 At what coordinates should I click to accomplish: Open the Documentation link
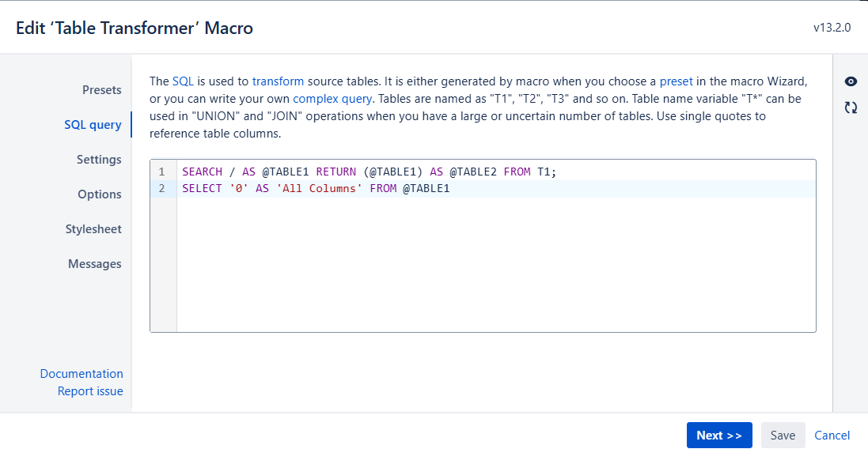click(81, 374)
